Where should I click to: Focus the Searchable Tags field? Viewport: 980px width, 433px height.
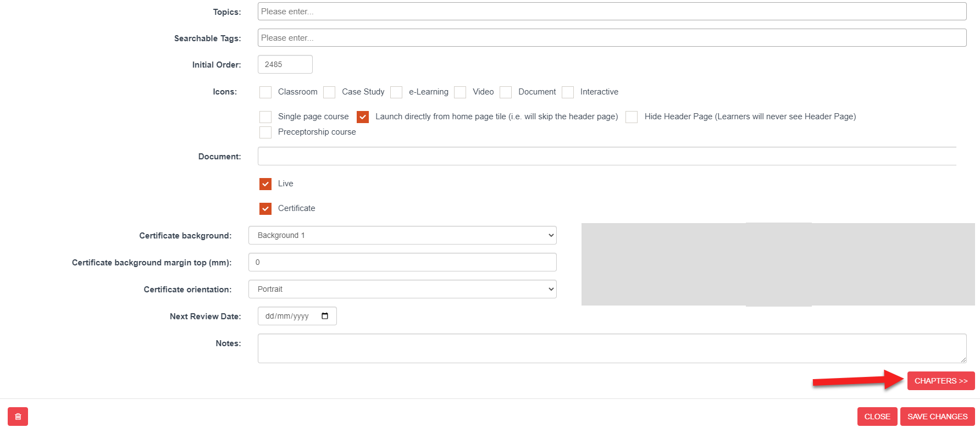coord(612,38)
